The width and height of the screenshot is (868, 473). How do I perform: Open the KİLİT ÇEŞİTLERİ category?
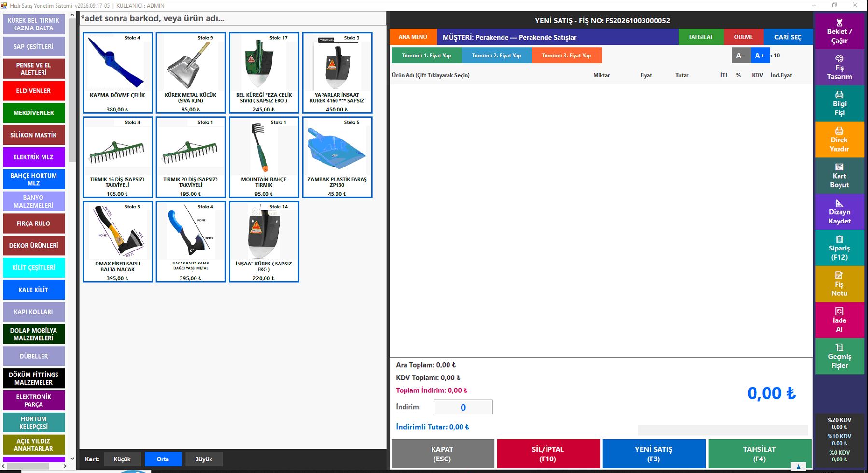[34, 267]
